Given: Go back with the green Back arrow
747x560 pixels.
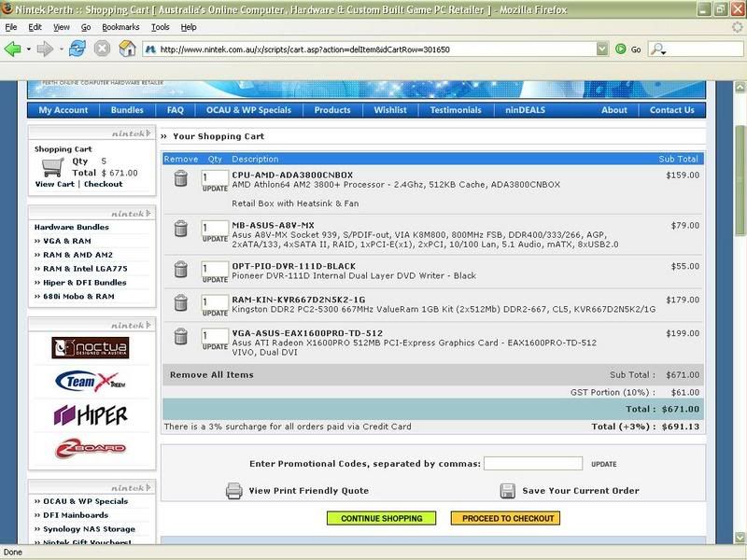Looking at the screenshot, I should point(13,49).
